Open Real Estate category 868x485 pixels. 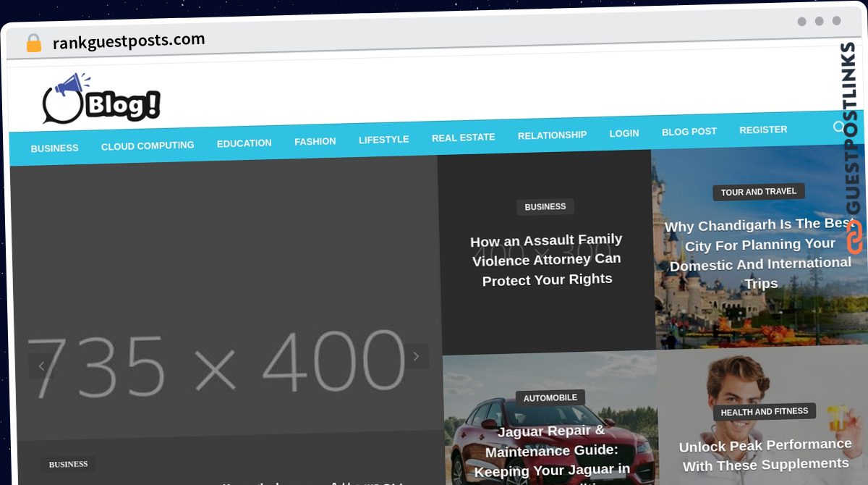coord(464,138)
